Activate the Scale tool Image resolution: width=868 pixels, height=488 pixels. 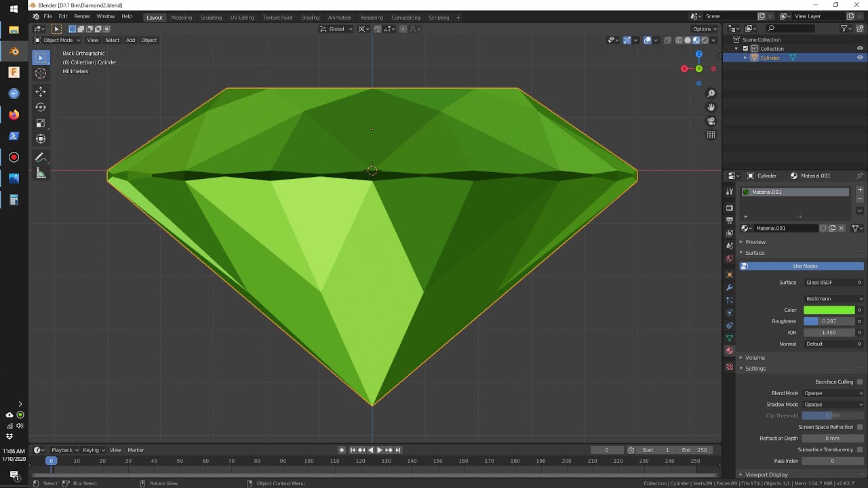pos(41,123)
